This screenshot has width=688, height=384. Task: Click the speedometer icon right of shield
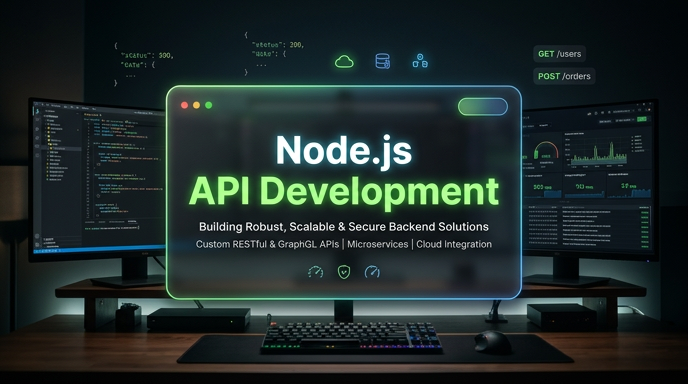(x=372, y=272)
